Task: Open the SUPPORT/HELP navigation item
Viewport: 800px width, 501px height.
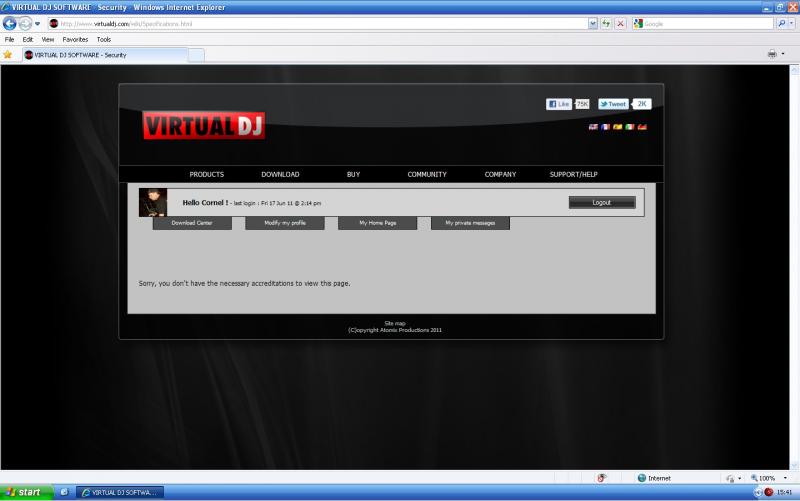Action: pyautogui.click(x=573, y=174)
